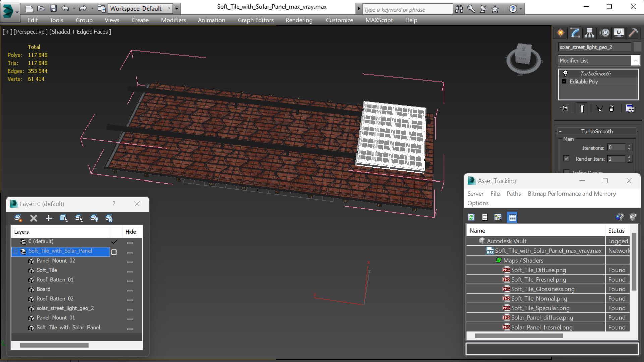Open the MAXScript menu
644x362 pixels.
click(x=379, y=20)
